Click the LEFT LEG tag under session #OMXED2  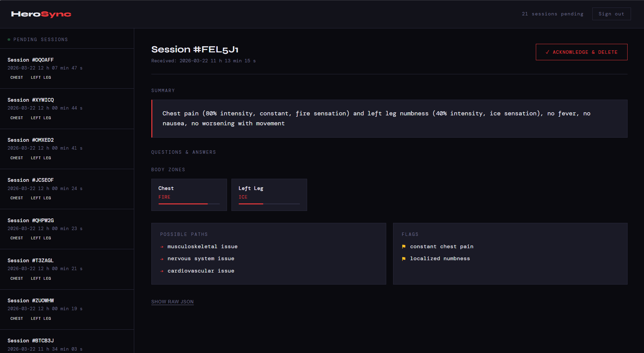(41, 158)
